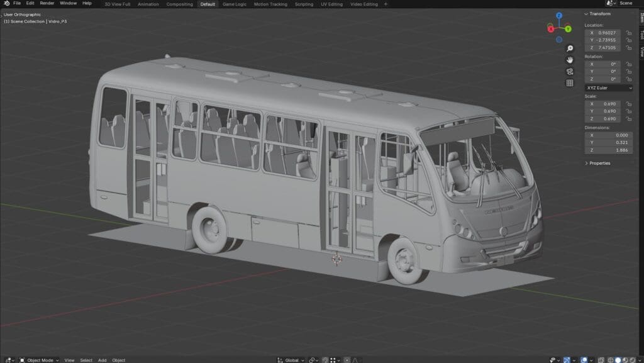The image size is (644, 363).
Task: Click the green Y axis gizmo ball
Action: coord(568,29)
